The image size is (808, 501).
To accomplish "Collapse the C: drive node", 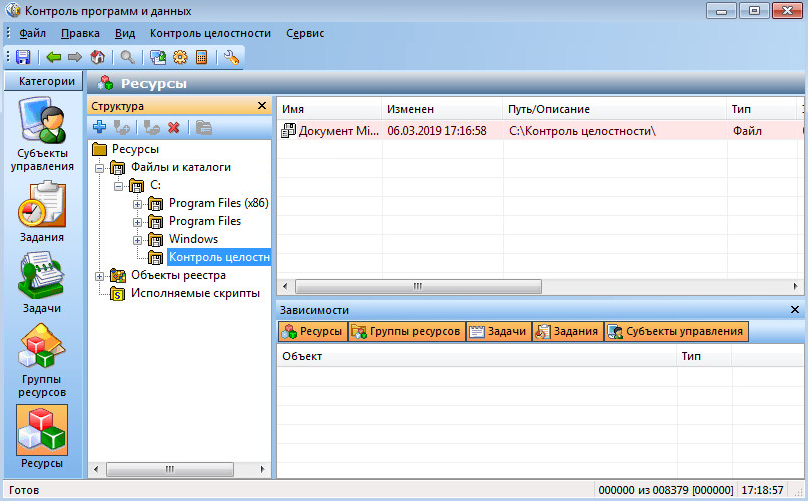I will (x=119, y=186).
